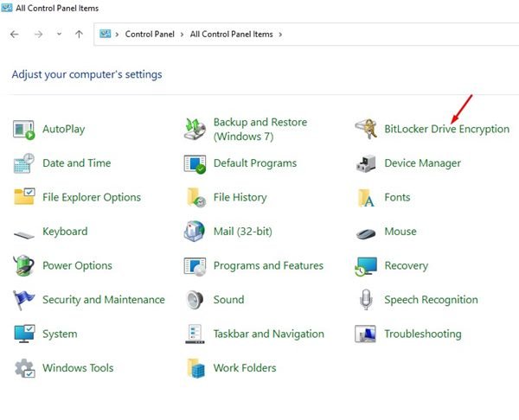This screenshot has width=519, height=420.
Task: Open the Device Manager link
Action: click(x=422, y=163)
